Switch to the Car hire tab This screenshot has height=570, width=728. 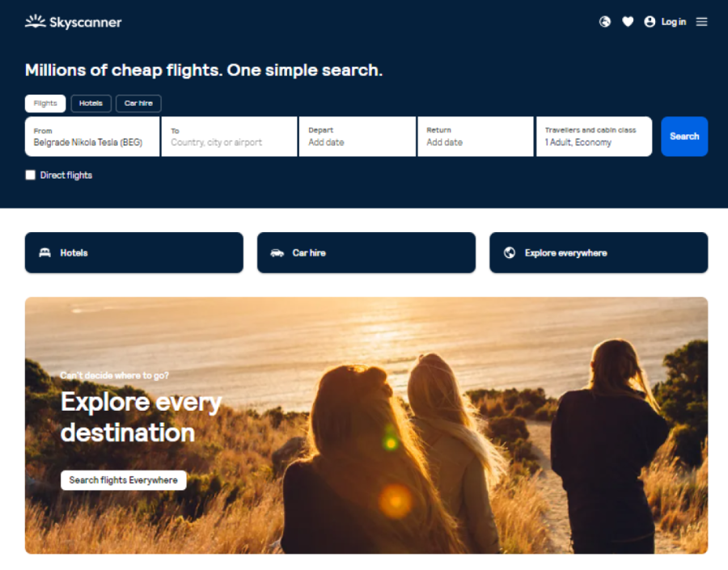(x=138, y=103)
